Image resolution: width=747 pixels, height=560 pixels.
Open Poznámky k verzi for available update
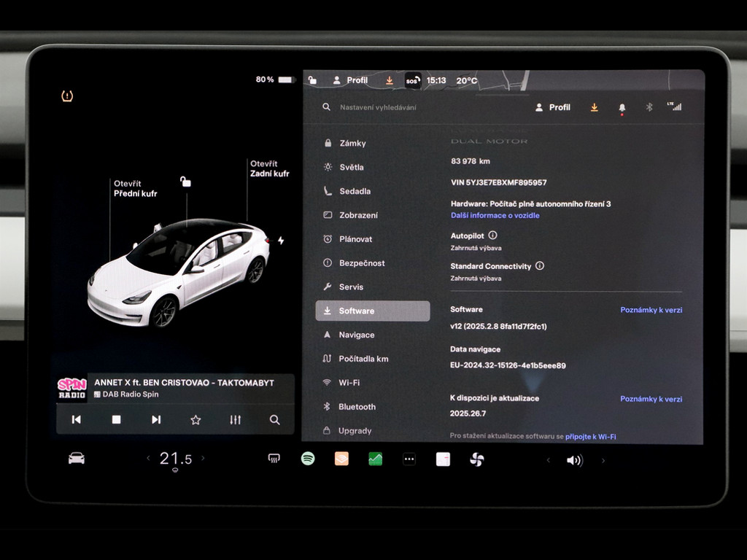[x=651, y=399]
